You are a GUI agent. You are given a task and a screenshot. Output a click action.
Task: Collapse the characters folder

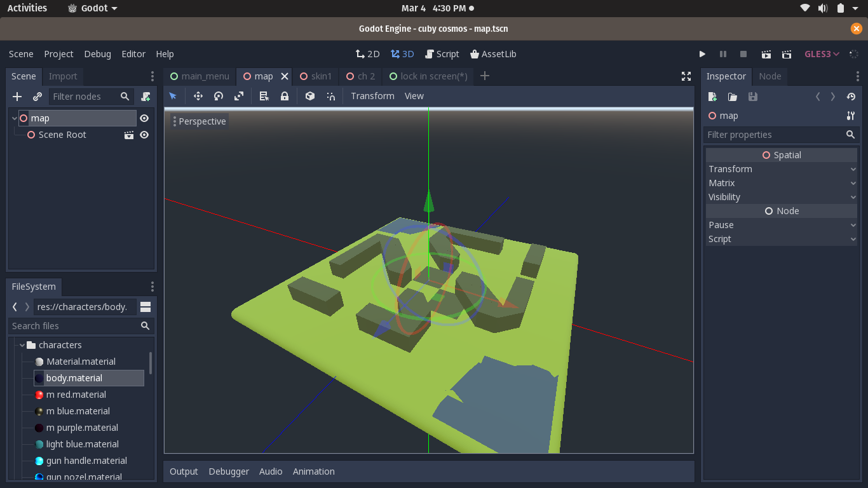pyautogui.click(x=22, y=345)
